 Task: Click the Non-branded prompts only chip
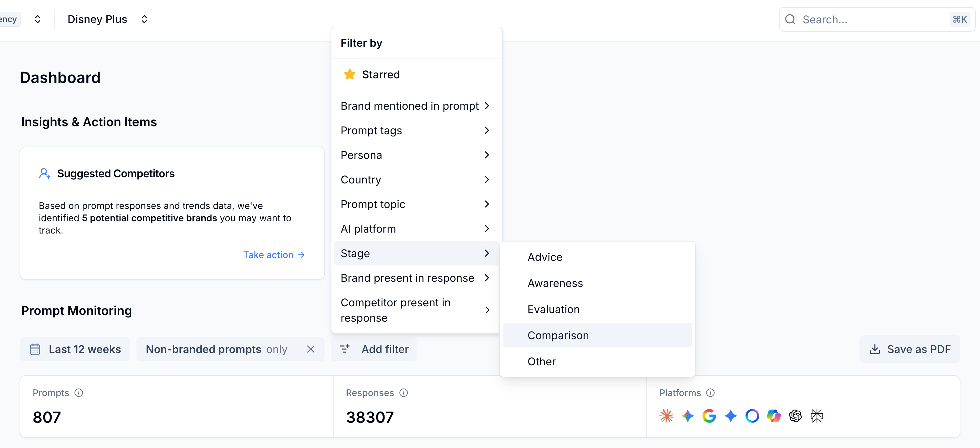pyautogui.click(x=231, y=349)
